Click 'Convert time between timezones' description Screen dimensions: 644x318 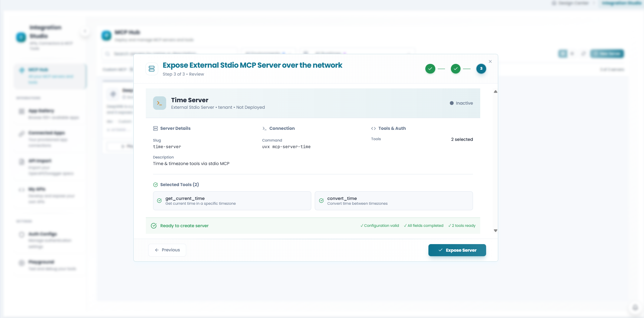click(x=358, y=204)
